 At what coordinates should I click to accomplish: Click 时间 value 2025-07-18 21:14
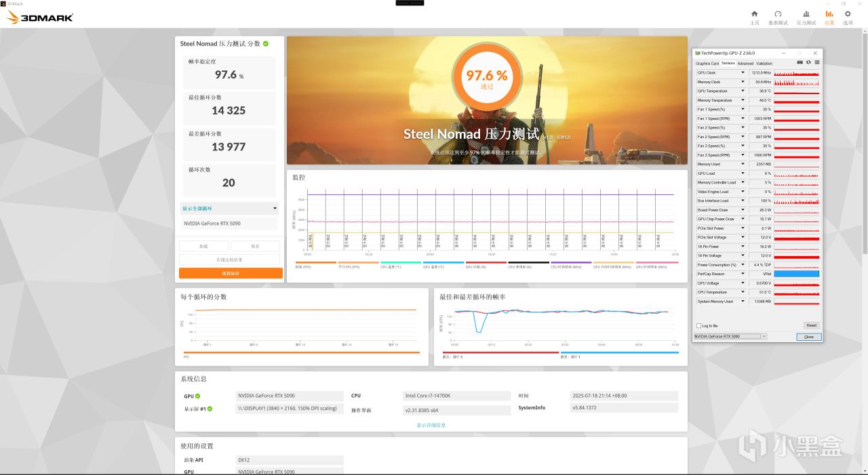(625, 396)
